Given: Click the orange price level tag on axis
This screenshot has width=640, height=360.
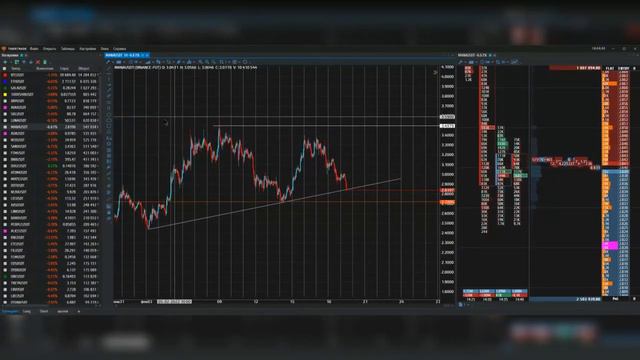Looking at the screenshot, I should 447,202.
